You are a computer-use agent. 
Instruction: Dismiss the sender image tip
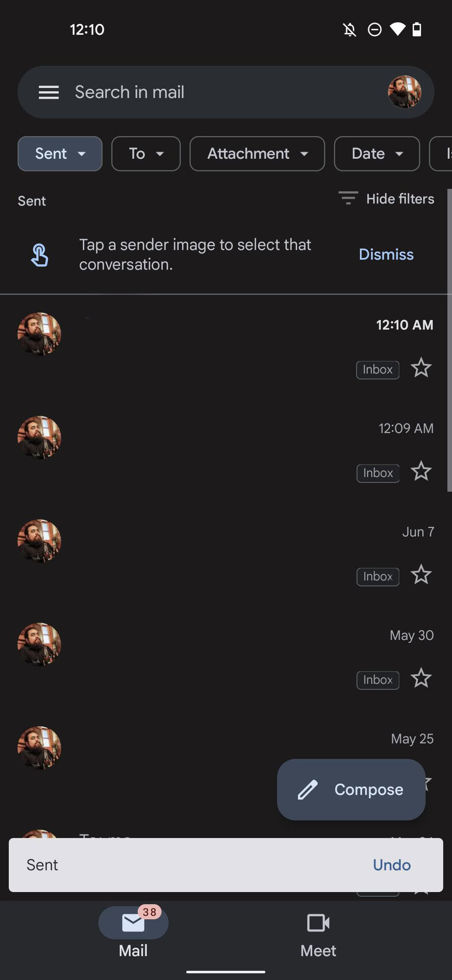point(386,254)
